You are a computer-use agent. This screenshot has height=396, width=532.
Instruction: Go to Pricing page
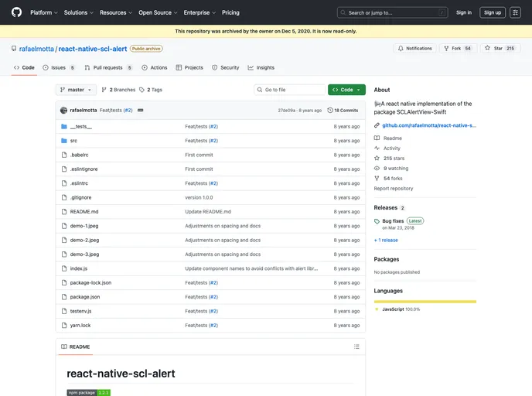click(230, 12)
